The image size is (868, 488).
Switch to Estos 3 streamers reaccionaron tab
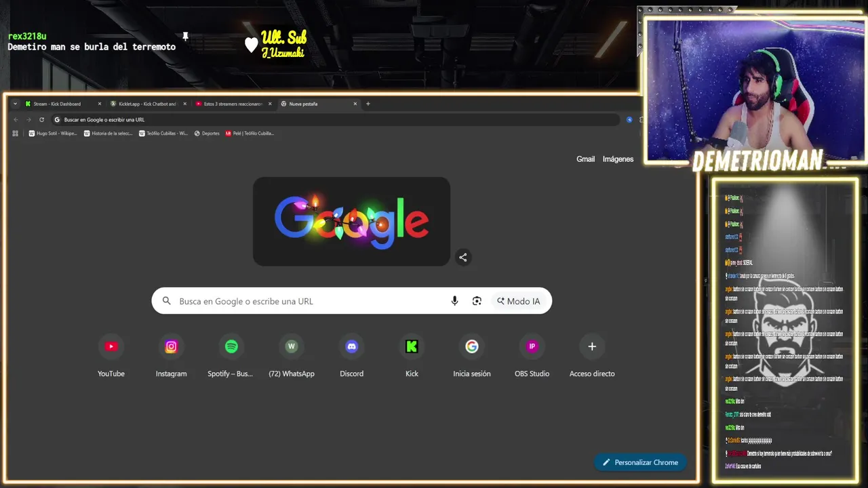pyautogui.click(x=232, y=104)
